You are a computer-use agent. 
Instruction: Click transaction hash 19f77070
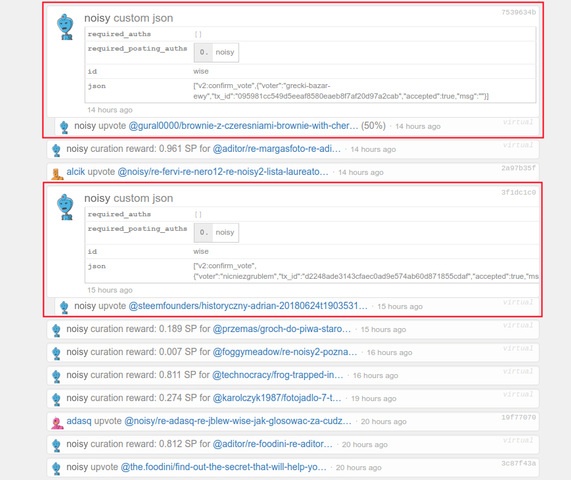click(x=518, y=417)
